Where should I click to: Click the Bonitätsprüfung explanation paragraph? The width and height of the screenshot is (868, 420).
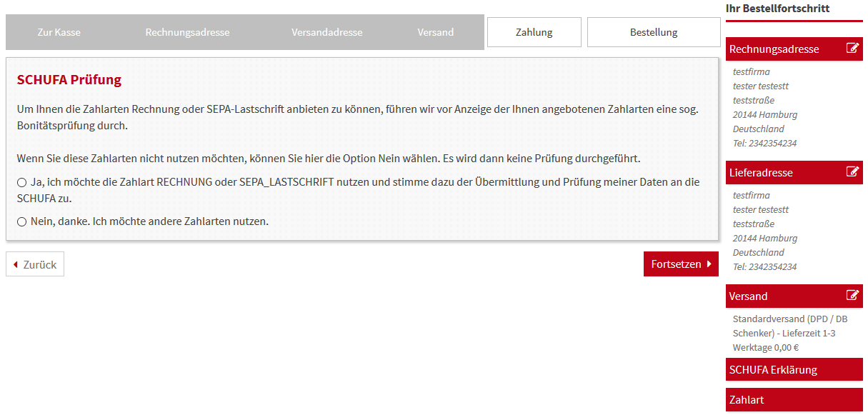click(357, 118)
